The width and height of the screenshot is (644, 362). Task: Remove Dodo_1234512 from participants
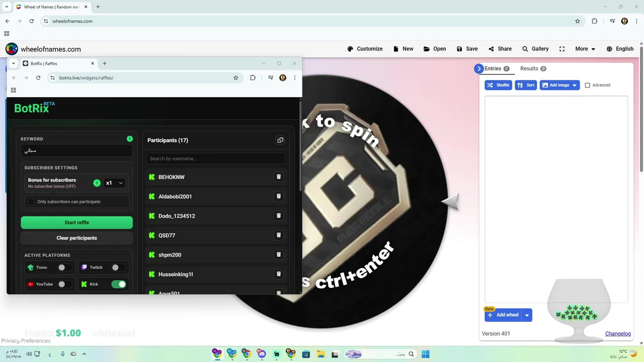point(279,216)
